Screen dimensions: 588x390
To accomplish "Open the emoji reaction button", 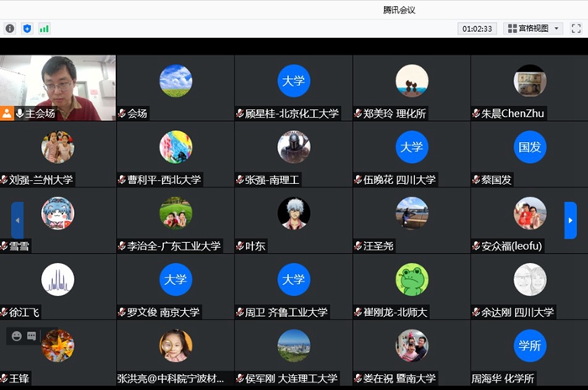I will tap(16, 336).
